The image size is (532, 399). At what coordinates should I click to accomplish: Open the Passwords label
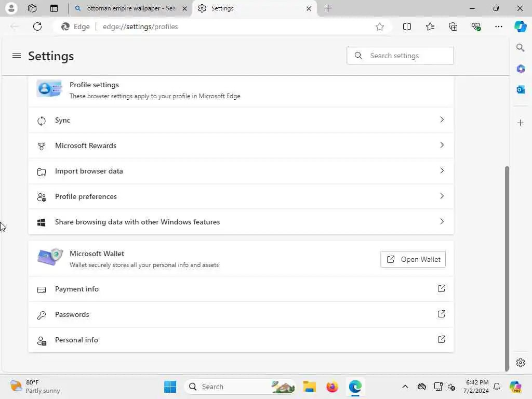tap(72, 314)
